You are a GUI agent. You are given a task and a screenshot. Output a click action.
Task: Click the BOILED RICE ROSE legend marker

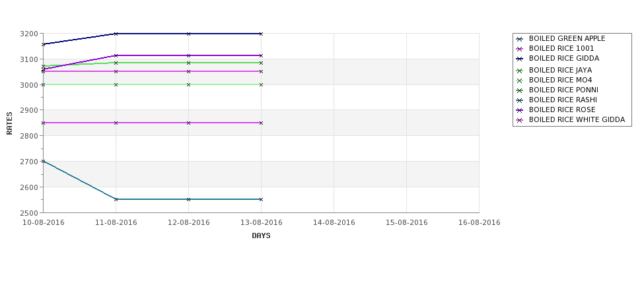520,110
